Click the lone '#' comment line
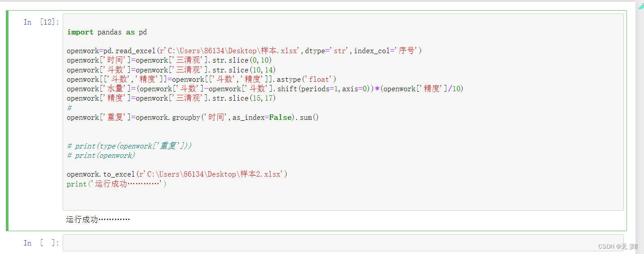The width and height of the screenshot is (644, 254). tap(69, 108)
